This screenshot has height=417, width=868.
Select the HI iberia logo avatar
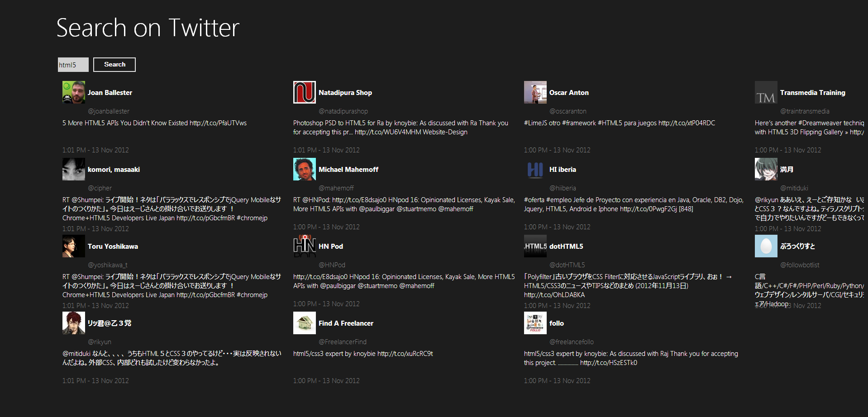(535, 169)
